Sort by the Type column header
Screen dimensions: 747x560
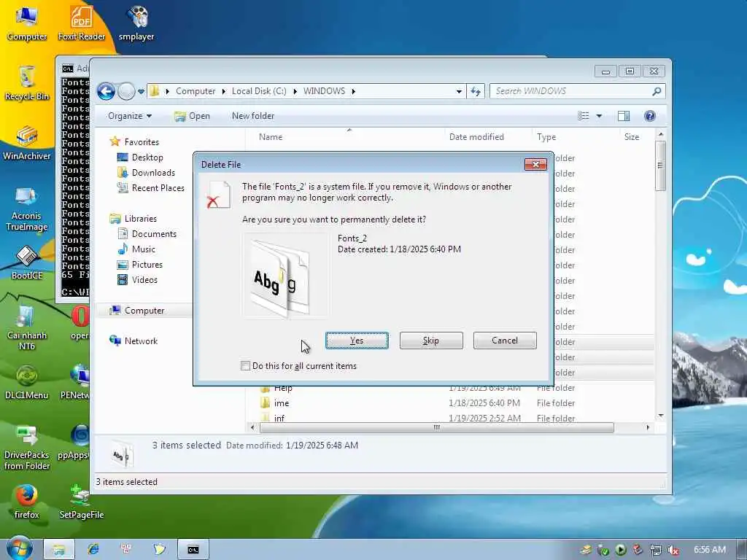click(546, 136)
